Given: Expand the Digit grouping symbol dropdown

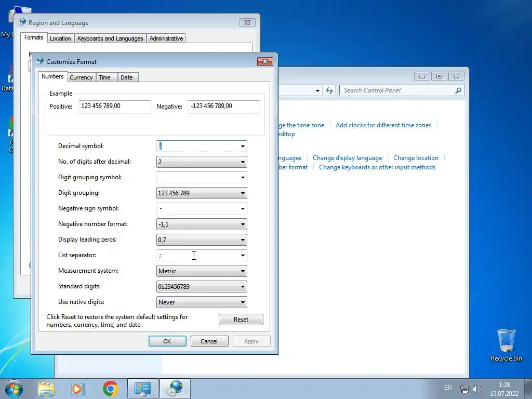Looking at the screenshot, I should click(x=243, y=178).
